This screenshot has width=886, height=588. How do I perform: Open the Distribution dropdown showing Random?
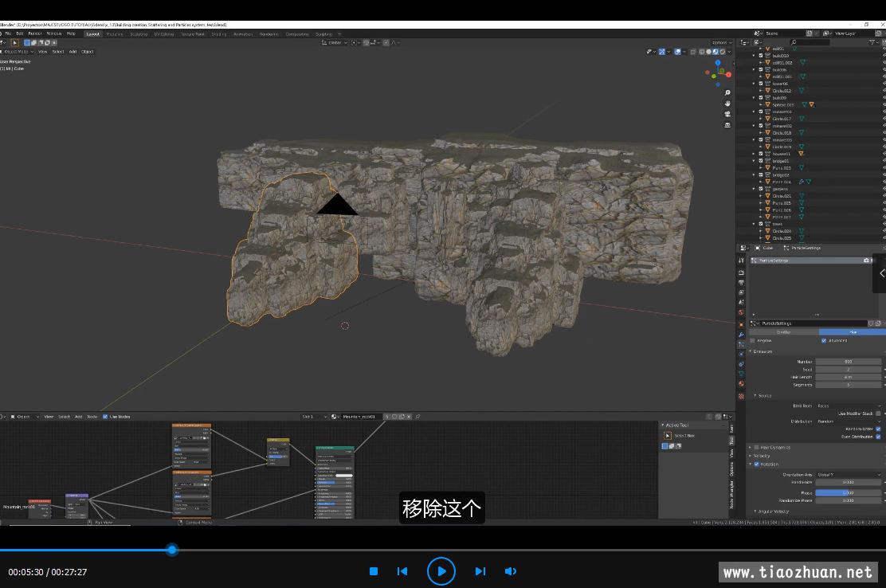pos(848,421)
